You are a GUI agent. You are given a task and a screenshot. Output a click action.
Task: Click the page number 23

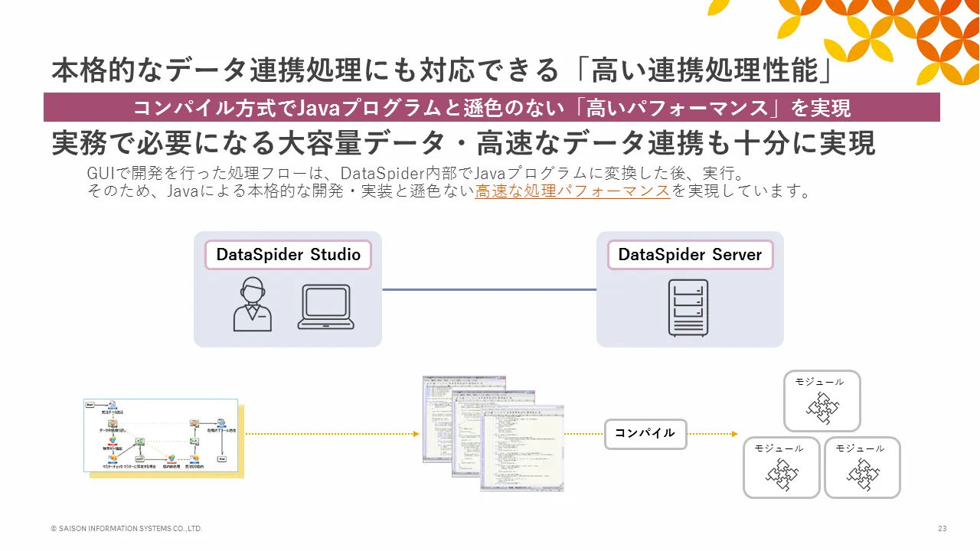pyautogui.click(x=942, y=529)
